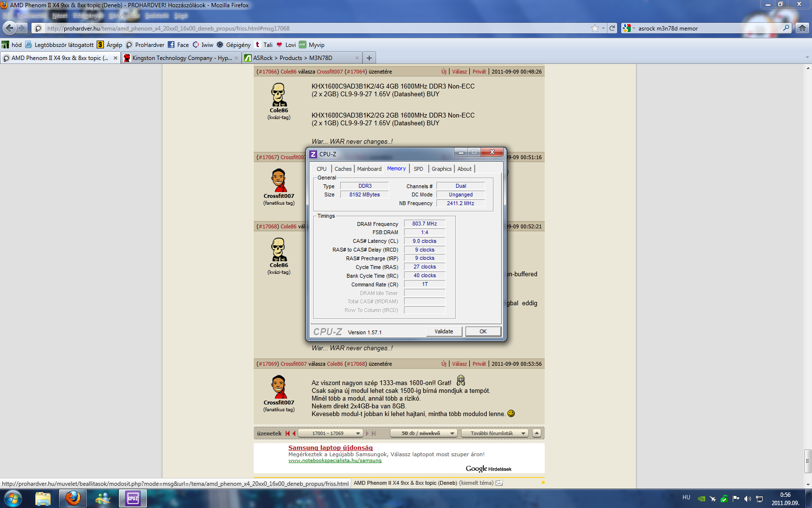Open a new tab with plus button
The height and width of the screenshot is (508, 812).
[x=369, y=58]
